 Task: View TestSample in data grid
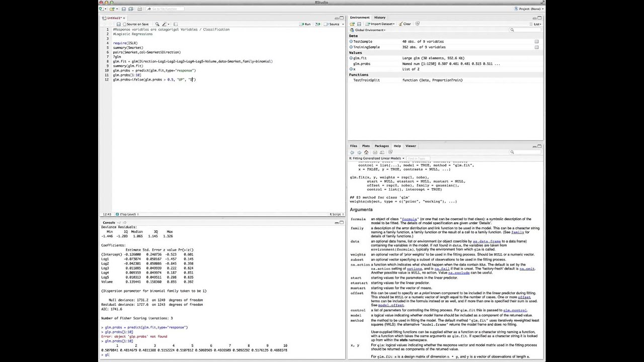(x=536, y=41)
